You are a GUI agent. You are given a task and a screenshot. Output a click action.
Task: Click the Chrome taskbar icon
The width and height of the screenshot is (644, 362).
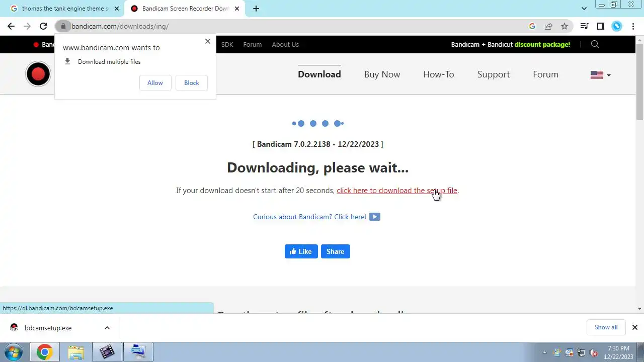[x=44, y=352]
